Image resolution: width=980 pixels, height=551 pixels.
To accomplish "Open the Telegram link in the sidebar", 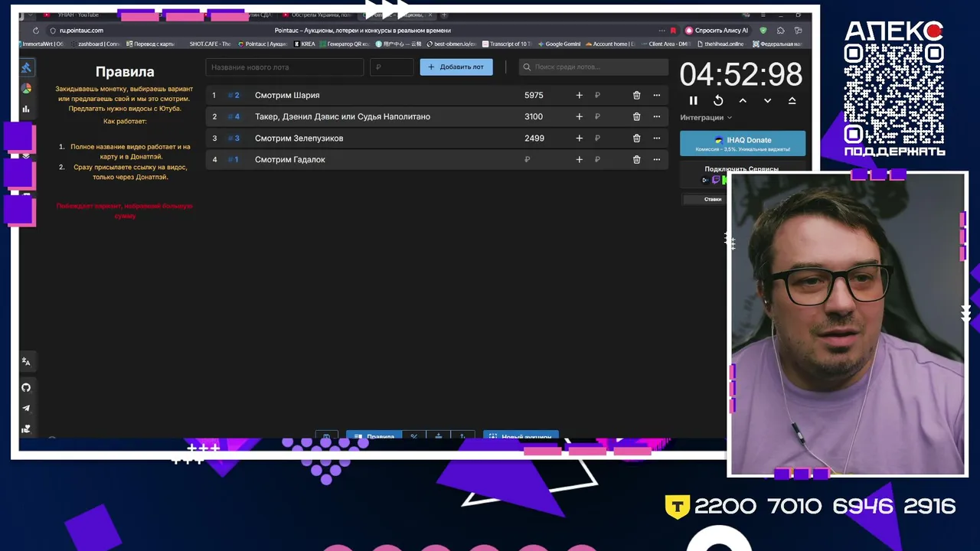I will (26, 408).
